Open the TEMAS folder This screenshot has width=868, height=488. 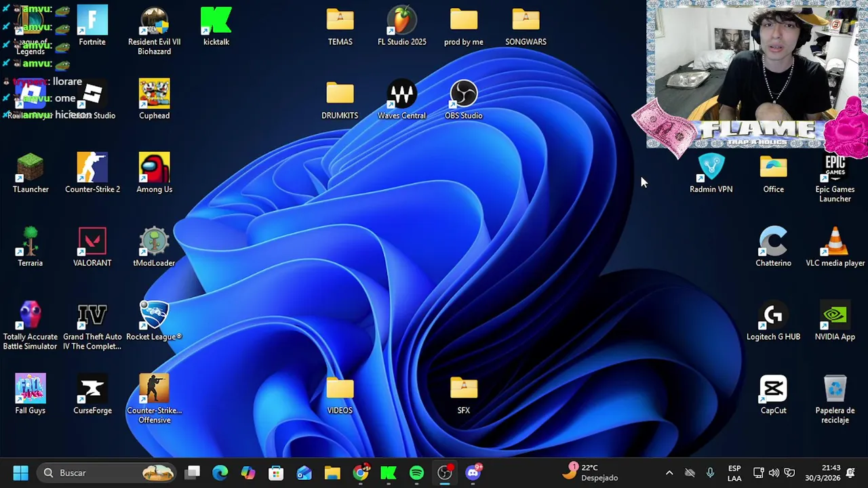click(x=340, y=26)
